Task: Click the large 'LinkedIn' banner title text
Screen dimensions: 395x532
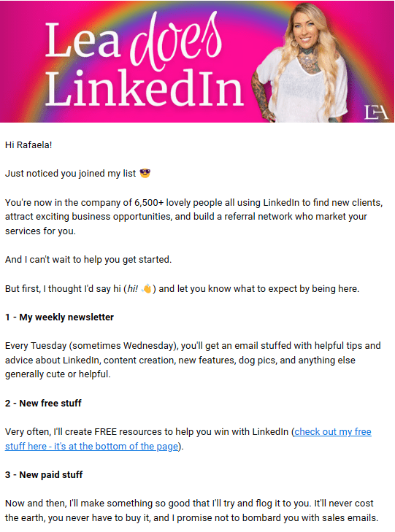Action: [145, 88]
